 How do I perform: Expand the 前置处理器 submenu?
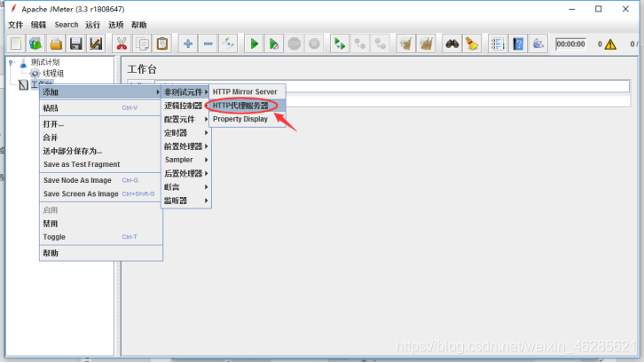tap(186, 146)
